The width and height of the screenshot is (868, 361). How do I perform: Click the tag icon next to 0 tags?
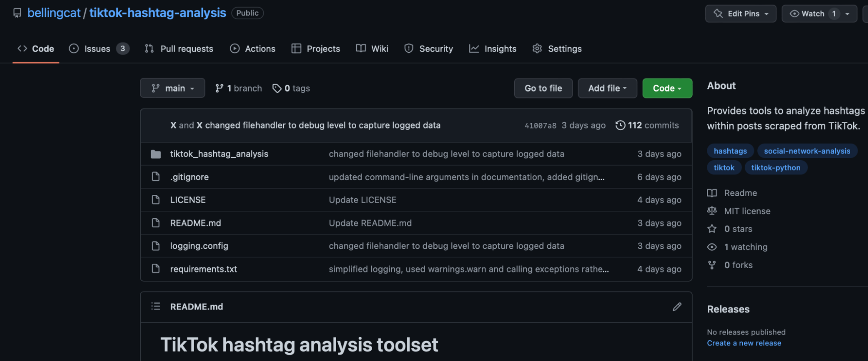pos(277,89)
